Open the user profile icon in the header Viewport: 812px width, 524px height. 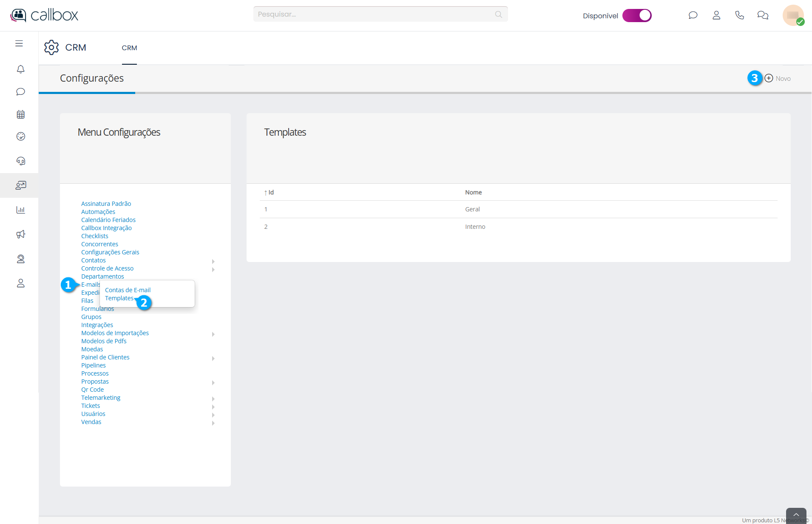(716, 15)
